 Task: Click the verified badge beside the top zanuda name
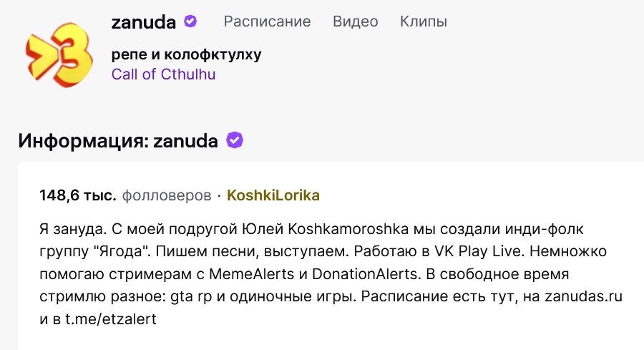pos(190,21)
